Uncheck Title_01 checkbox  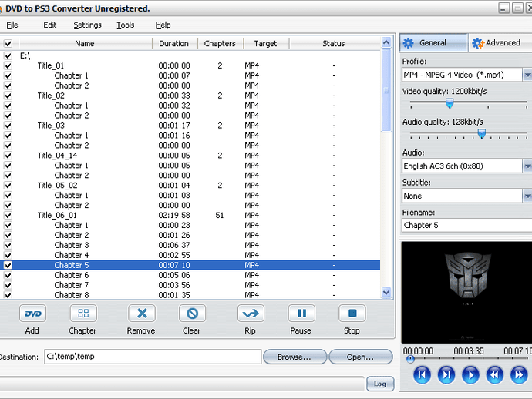[x=8, y=65]
